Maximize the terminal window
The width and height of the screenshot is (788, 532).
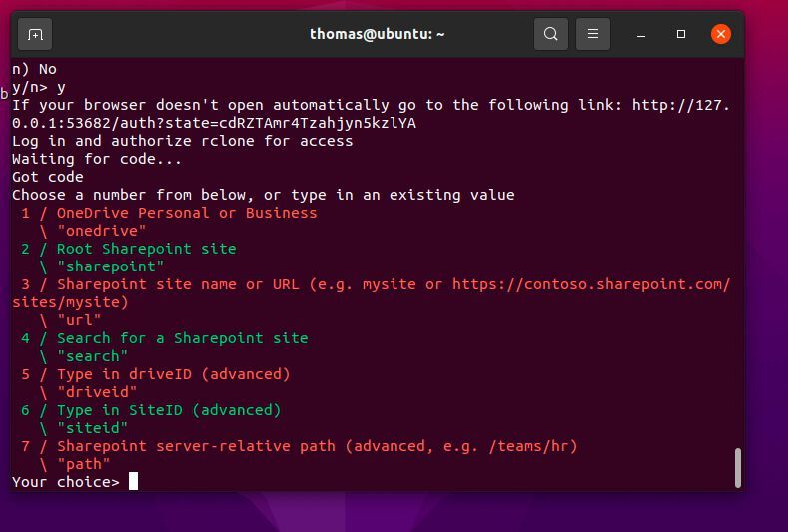pos(681,34)
